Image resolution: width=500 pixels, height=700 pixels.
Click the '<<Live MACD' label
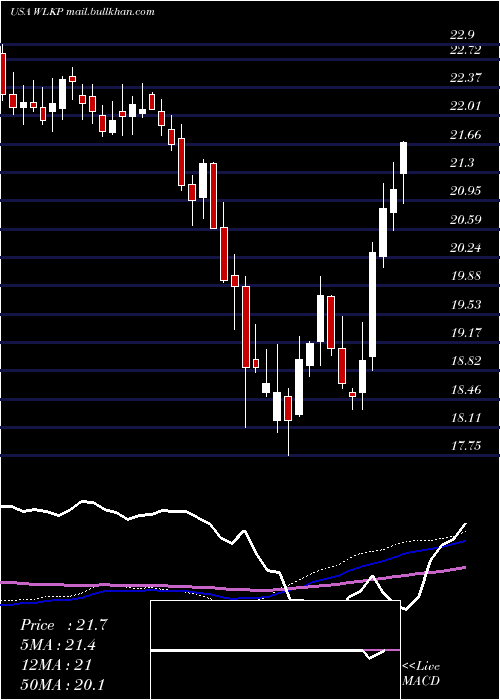pos(421,673)
